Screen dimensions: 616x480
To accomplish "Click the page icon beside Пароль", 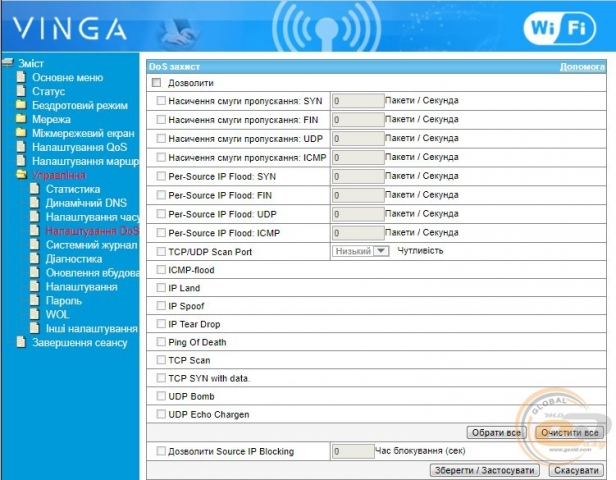I will pyautogui.click(x=35, y=300).
